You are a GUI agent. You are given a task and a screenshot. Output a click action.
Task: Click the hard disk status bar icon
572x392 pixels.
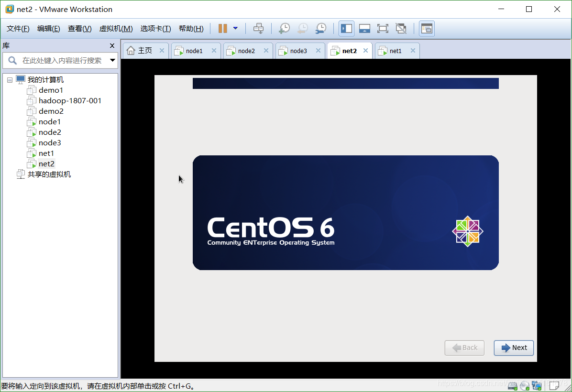(x=513, y=385)
